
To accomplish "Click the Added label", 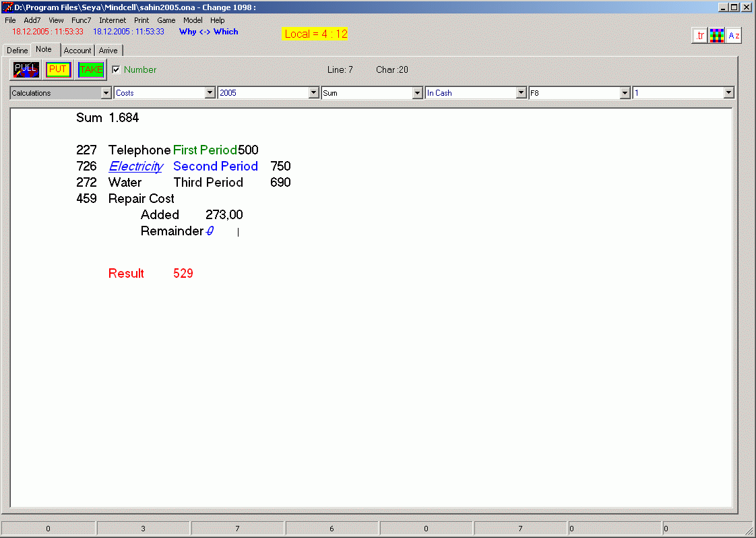I will [160, 214].
